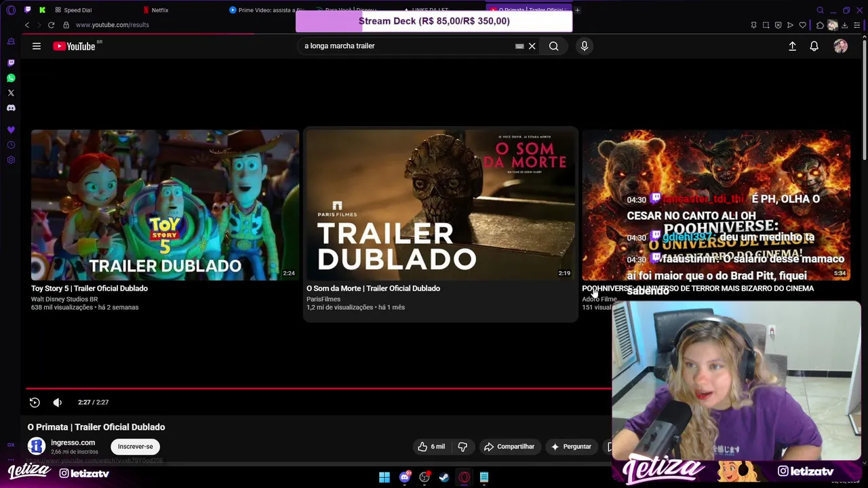
Task: Click the Compartilhar share button
Action: 509,447
